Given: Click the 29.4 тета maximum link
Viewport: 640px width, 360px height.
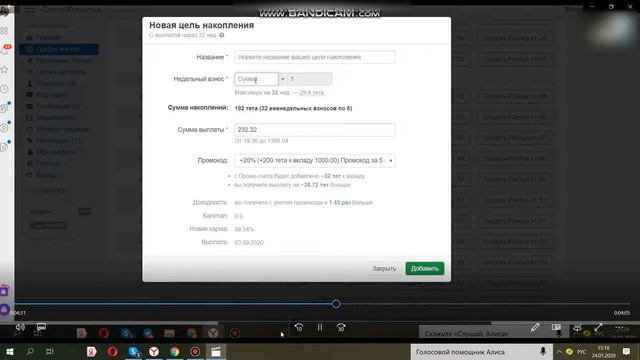Looking at the screenshot, I should point(311,93).
